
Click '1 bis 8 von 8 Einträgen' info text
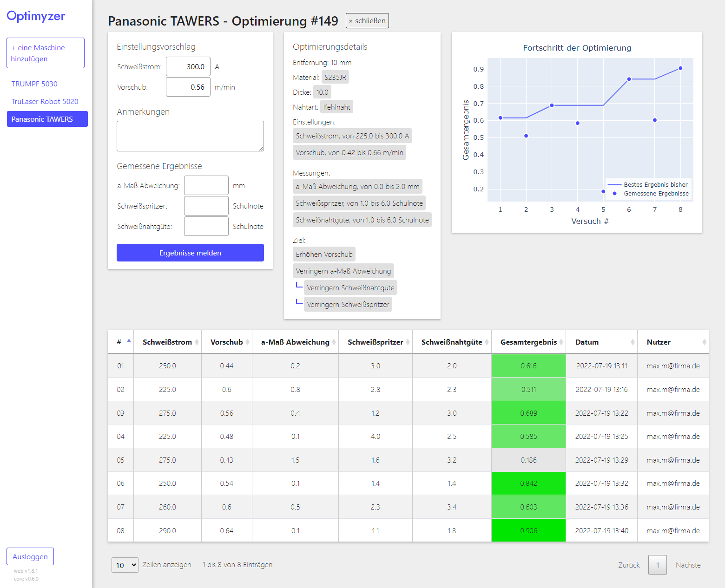237,564
